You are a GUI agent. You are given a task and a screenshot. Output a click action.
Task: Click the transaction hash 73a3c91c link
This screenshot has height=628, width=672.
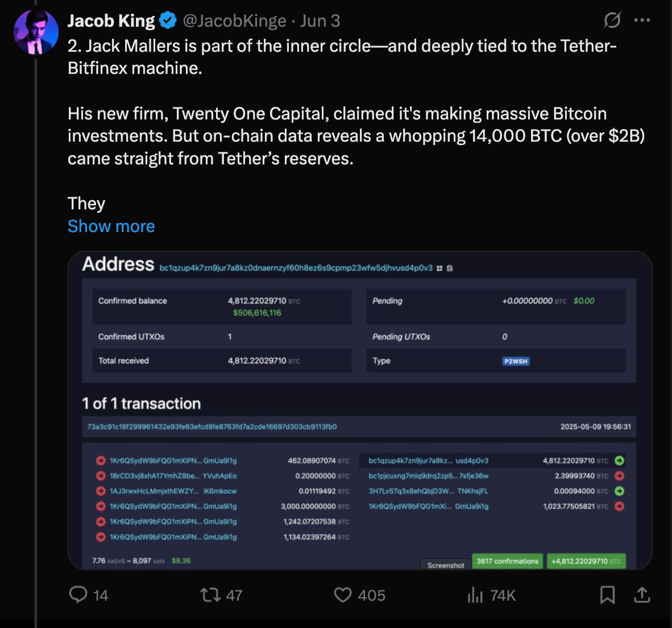coord(211,427)
